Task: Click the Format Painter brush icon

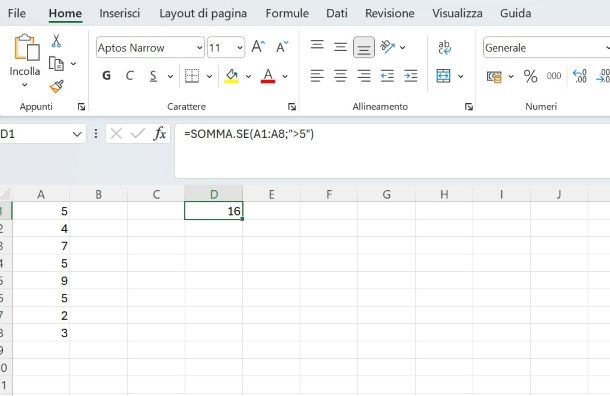Action: [x=56, y=86]
